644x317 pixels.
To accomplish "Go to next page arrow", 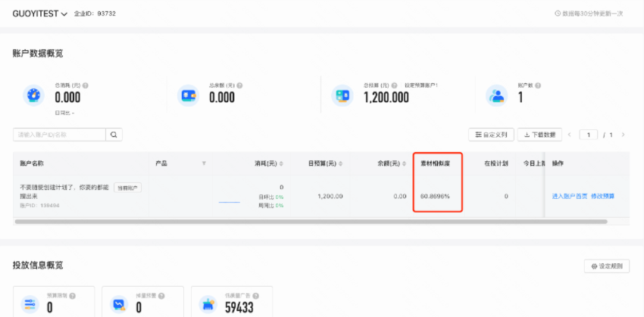I will (x=623, y=135).
